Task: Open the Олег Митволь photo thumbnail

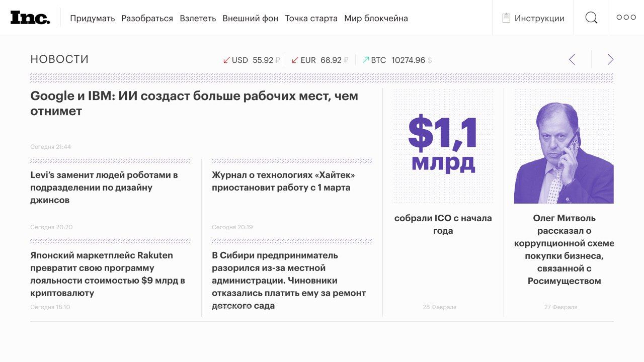Action: tap(563, 146)
